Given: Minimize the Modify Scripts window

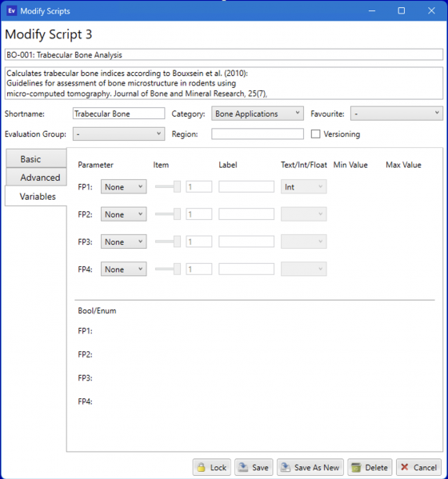Looking at the screenshot, I should coord(372,11).
